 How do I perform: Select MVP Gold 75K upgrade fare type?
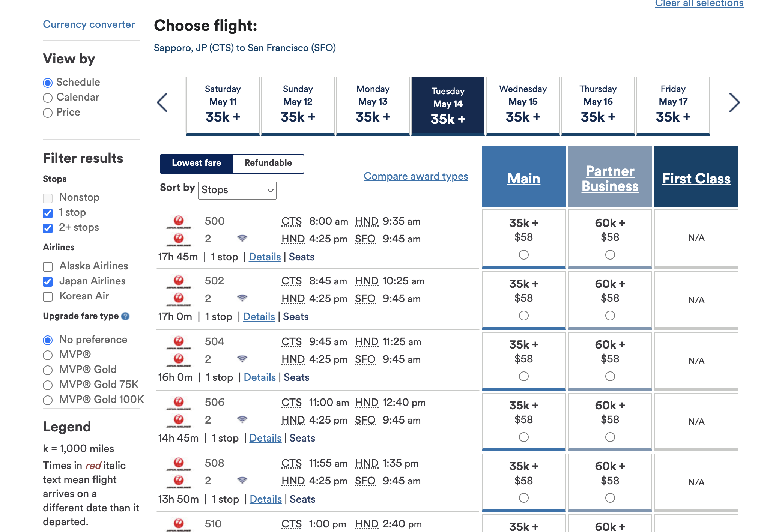point(48,385)
